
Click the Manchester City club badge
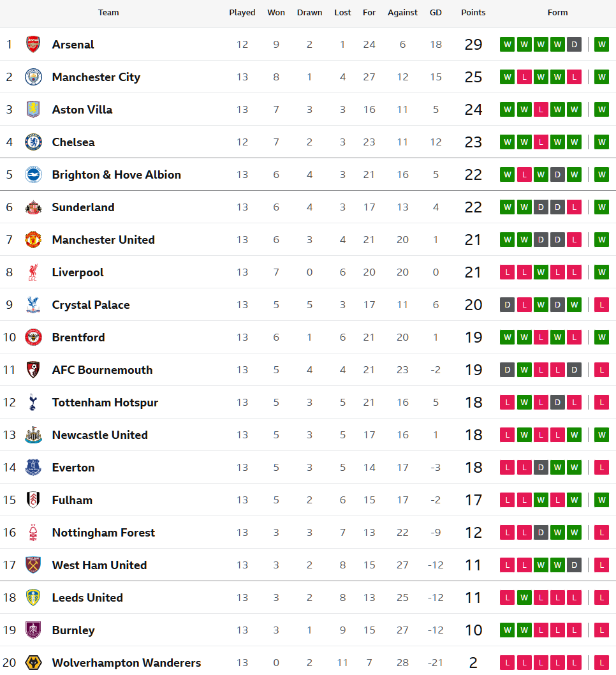coord(33,77)
